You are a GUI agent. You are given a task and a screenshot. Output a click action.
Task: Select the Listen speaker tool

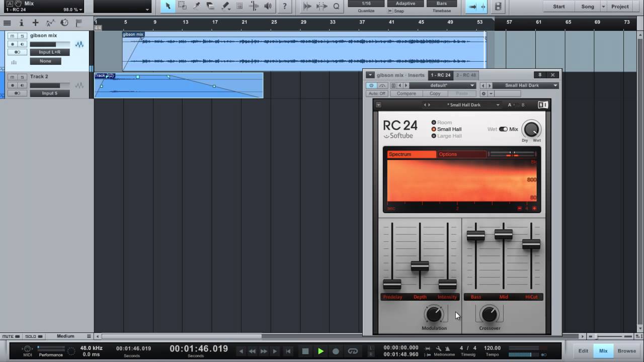[268, 6]
